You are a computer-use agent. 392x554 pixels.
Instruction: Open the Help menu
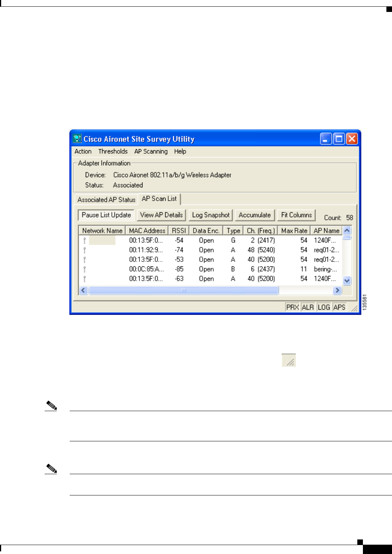(180, 151)
